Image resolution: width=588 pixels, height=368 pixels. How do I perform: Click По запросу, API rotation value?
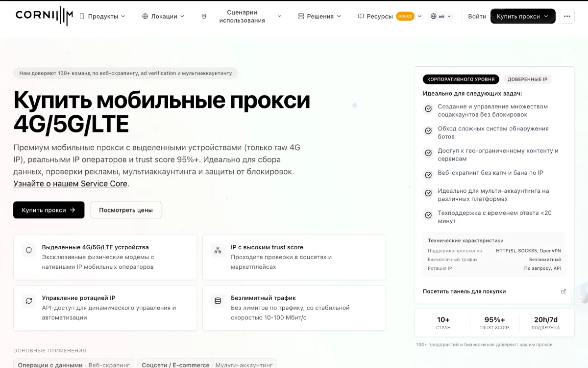click(542, 268)
